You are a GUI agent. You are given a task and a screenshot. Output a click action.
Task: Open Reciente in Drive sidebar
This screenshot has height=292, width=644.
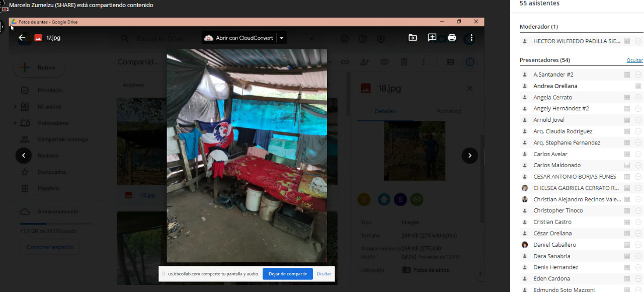click(48, 156)
